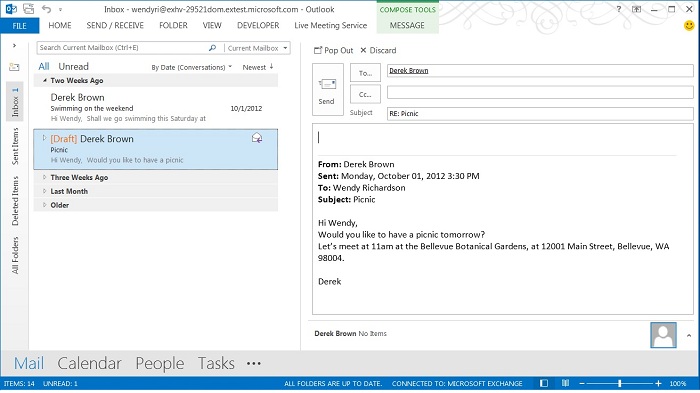This screenshot has width=700, height=393.
Task: Click into the message body area
Action: click(503, 219)
